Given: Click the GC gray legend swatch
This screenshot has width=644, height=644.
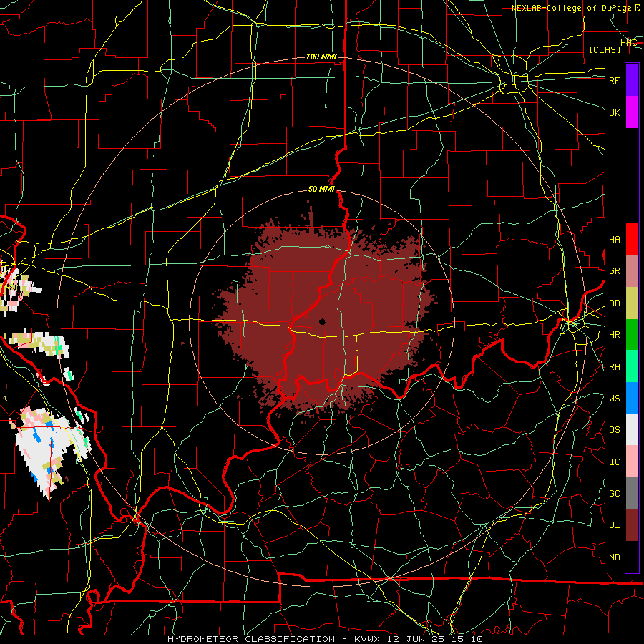Looking at the screenshot, I should (632, 493).
